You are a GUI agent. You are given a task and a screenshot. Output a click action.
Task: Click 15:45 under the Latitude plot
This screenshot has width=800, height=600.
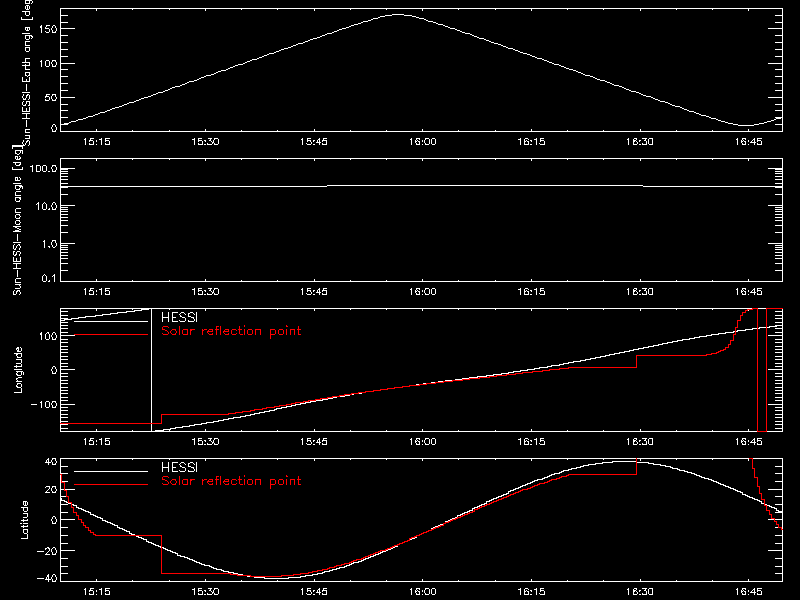pyautogui.click(x=314, y=592)
